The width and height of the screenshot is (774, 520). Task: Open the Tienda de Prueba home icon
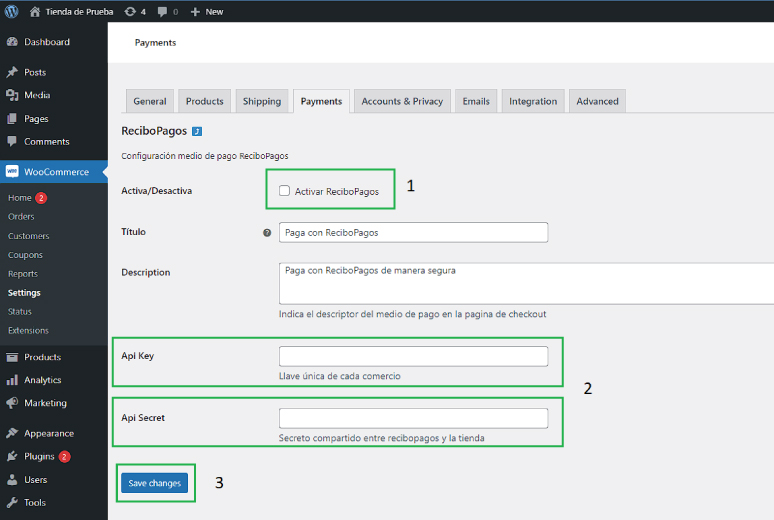point(35,11)
